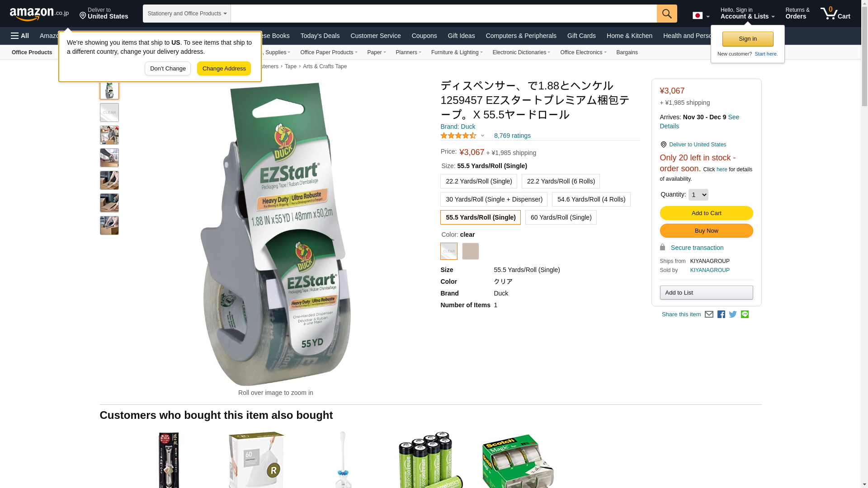This screenshot has width=868, height=488.
Task: Select 54.6 Yards/Roll (4 Rolls) size option
Action: point(591,199)
